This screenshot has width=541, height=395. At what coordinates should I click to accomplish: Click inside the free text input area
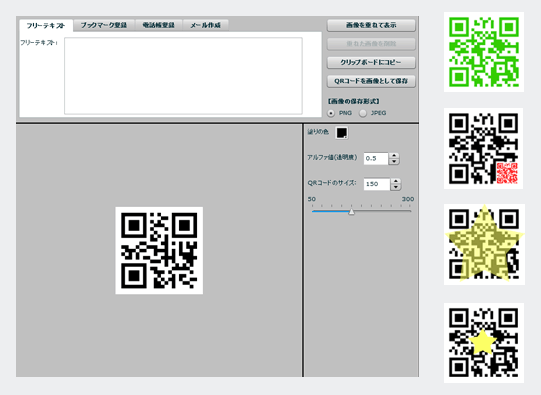pyautogui.click(x=183, y=76)
